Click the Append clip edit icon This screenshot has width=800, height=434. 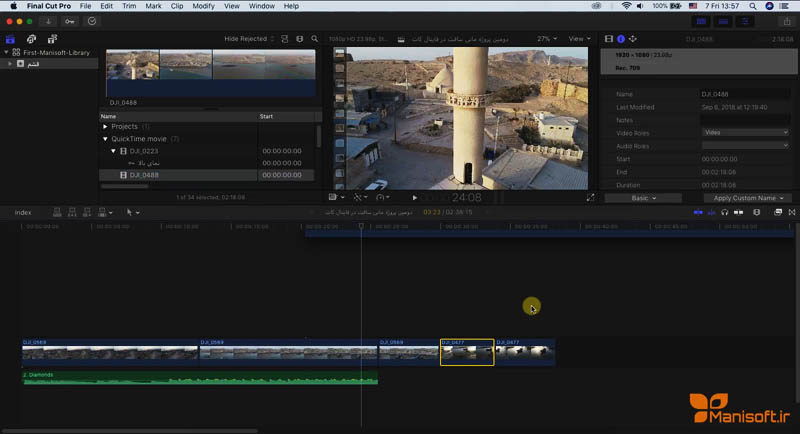pos(87,213)
